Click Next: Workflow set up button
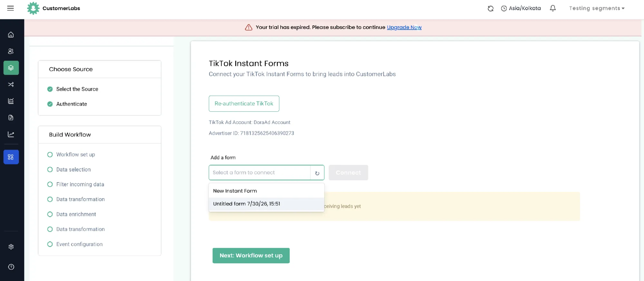The image size is (644, 281). point(251,256)
